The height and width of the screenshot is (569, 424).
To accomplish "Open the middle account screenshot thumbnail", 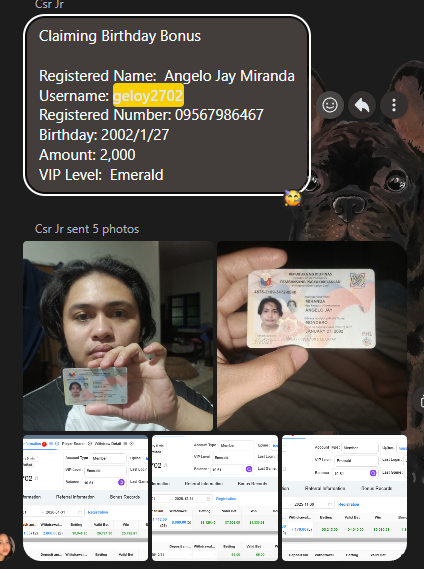I will 215,498.
